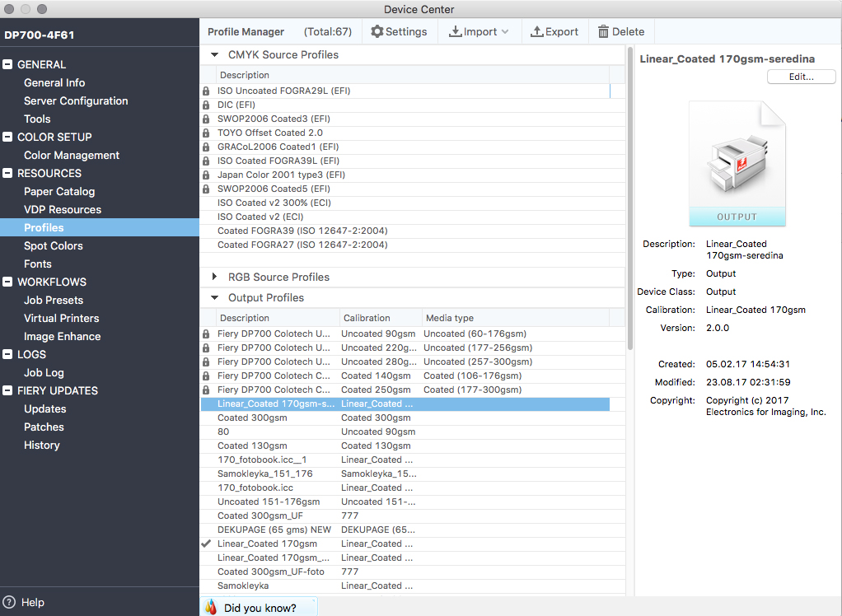Select Coated FOGRA27 (ISO 12647-2:2004) profile

pyautogui.click(x=413, y=245)
